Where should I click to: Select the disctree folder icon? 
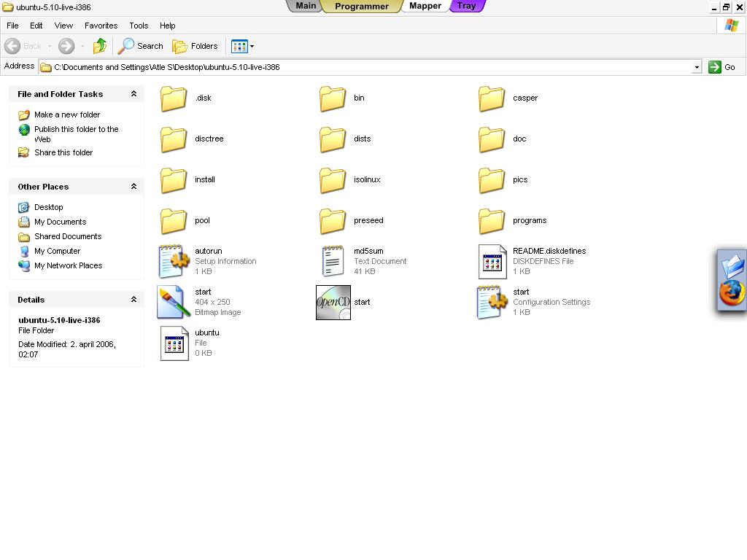[174, 139]
